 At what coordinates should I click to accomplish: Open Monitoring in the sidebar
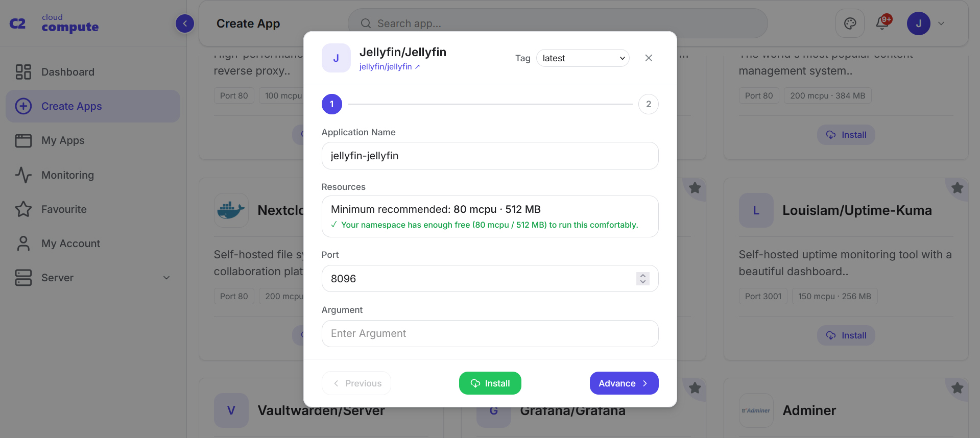point(93,175)
